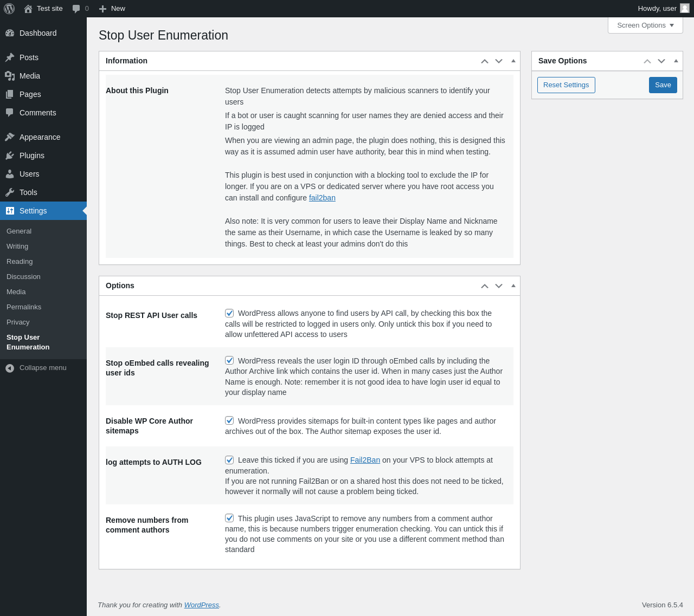Click Howdy, user account menu
Viewport: 694px width, 616px height.
[x=663, y=9]
